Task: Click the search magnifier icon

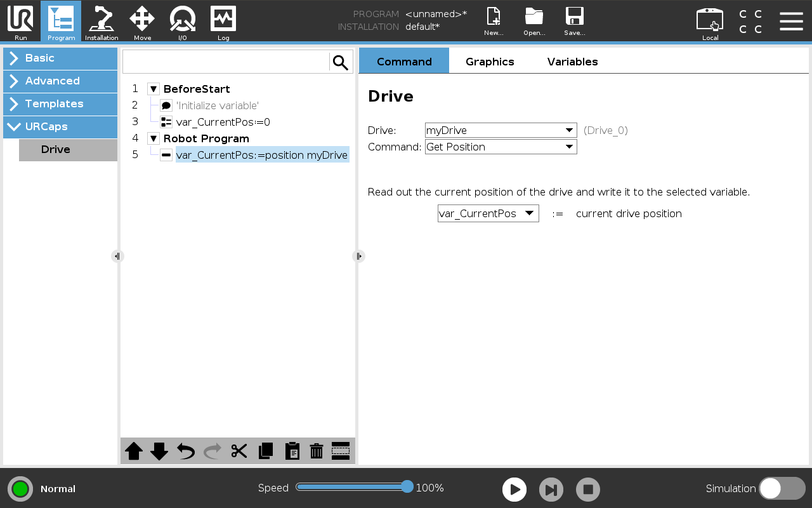Action: tap(341, 62)
